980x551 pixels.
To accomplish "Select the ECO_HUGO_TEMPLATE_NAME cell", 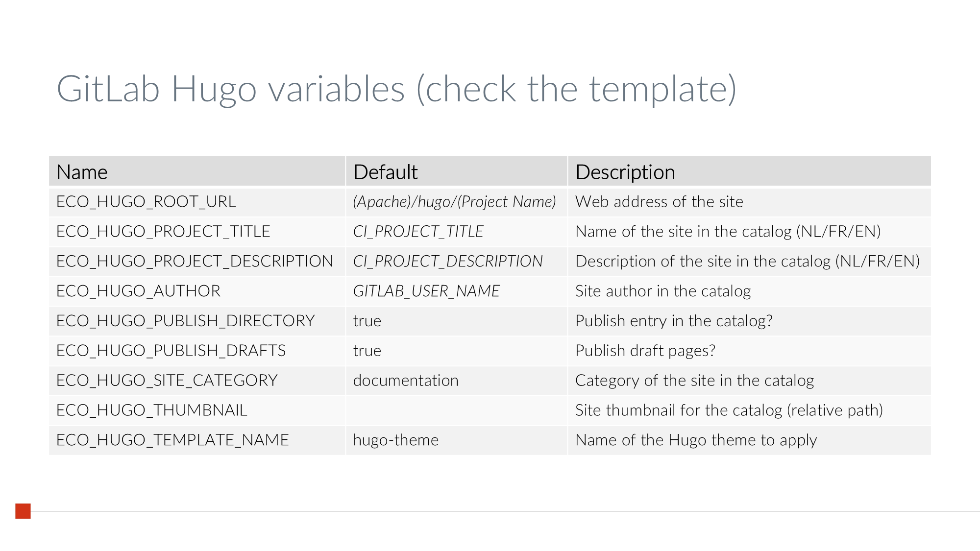I will (x=172, y=440).
